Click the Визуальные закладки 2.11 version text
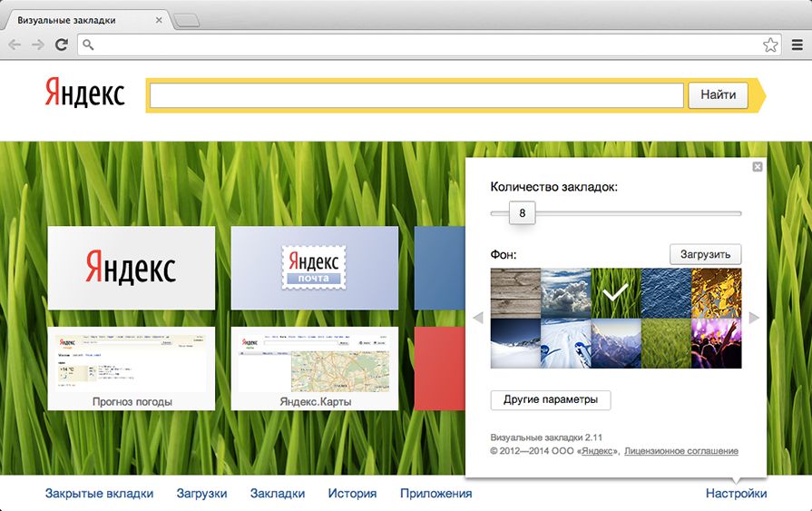 tap(546, 437)
